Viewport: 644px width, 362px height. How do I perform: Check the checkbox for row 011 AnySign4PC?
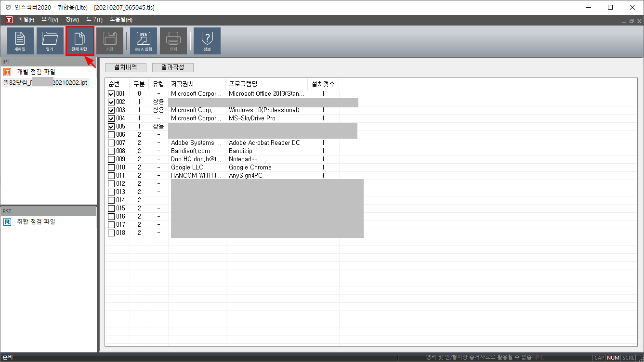pyautogui.click(x=111, y=176)
